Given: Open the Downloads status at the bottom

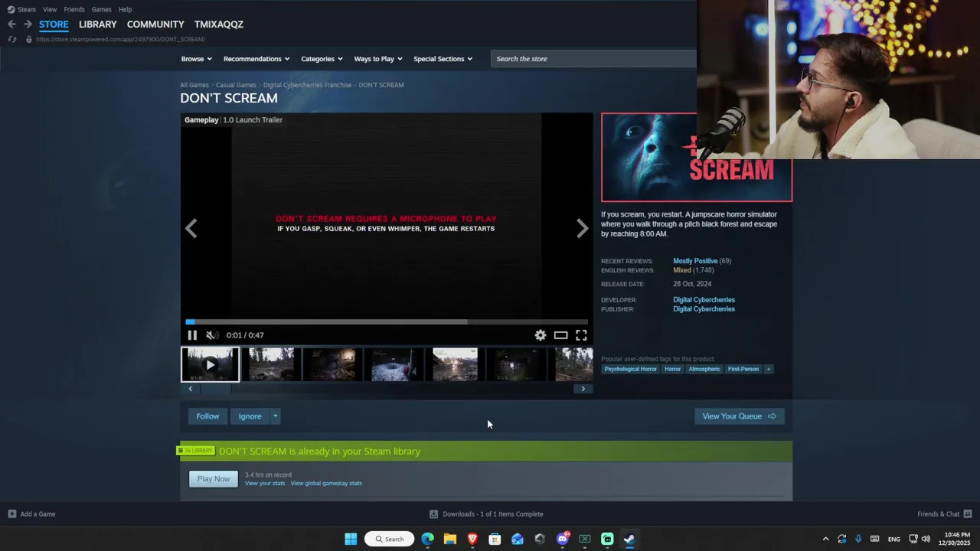Looking at the screenshot, I should coord(486,514).
